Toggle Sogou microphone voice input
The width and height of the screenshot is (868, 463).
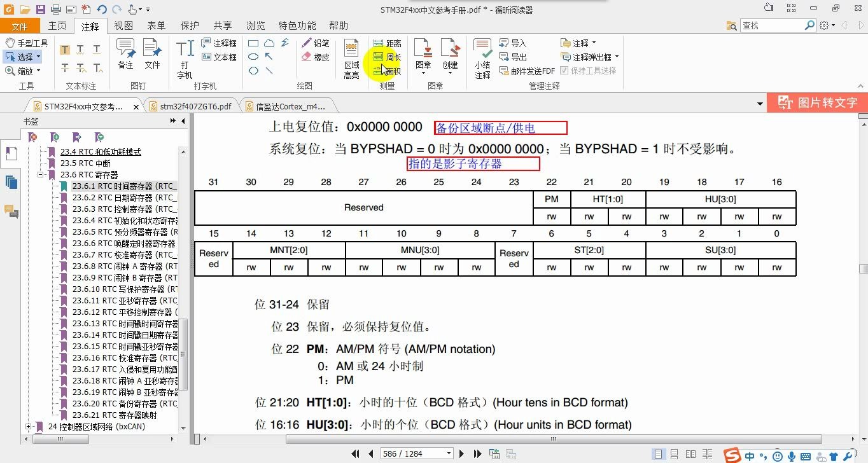[x=791, y=456]
